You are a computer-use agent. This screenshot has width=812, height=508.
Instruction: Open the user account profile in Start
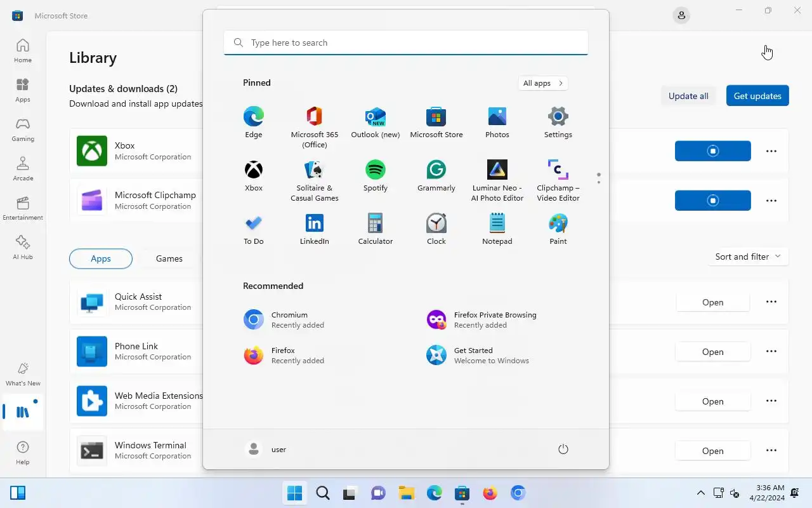266,449
